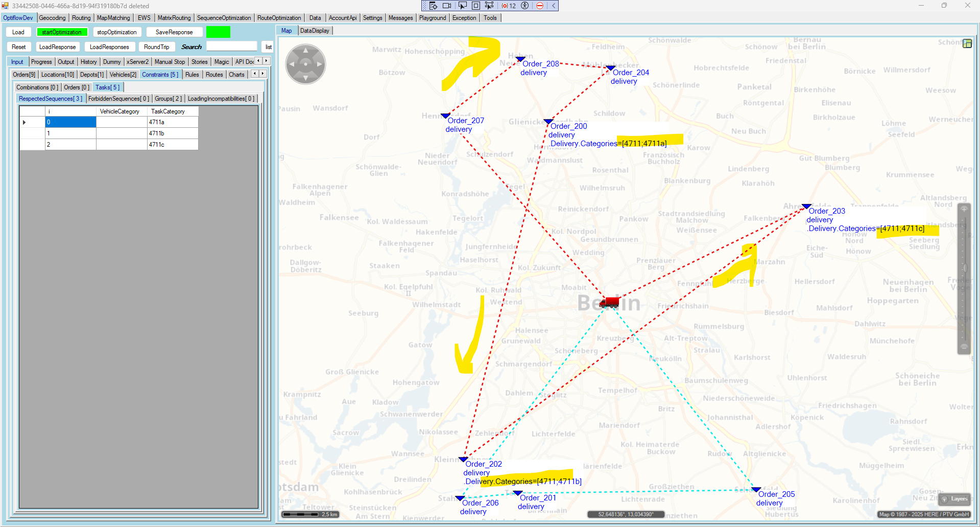Click the camera icon in debug toolbar
The width and height of the screenshot is (980, 527).
click(x=447, y=6)
